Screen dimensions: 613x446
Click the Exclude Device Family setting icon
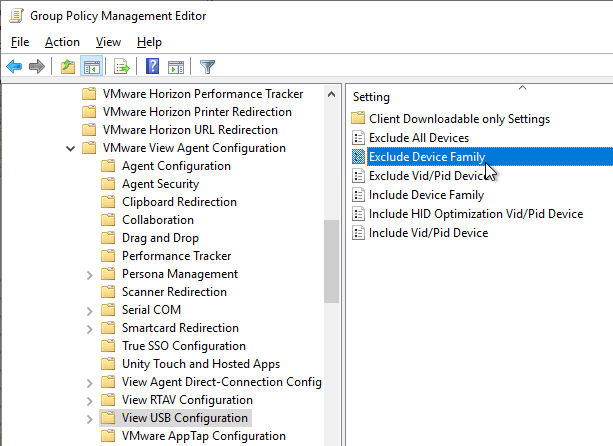click(358, 156)
